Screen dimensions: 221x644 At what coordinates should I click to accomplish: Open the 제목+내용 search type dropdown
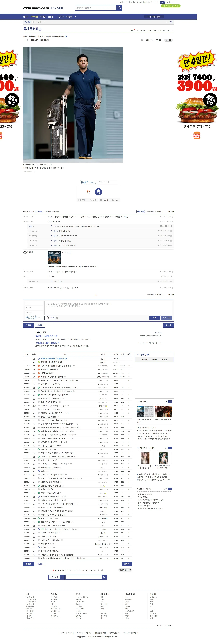pos(56,577)
